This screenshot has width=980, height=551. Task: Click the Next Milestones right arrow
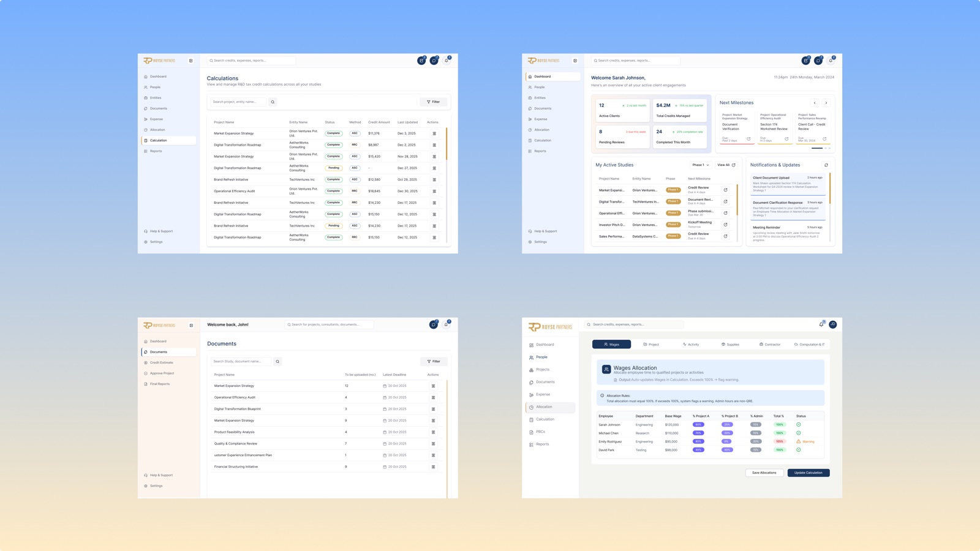coord(826,103)
